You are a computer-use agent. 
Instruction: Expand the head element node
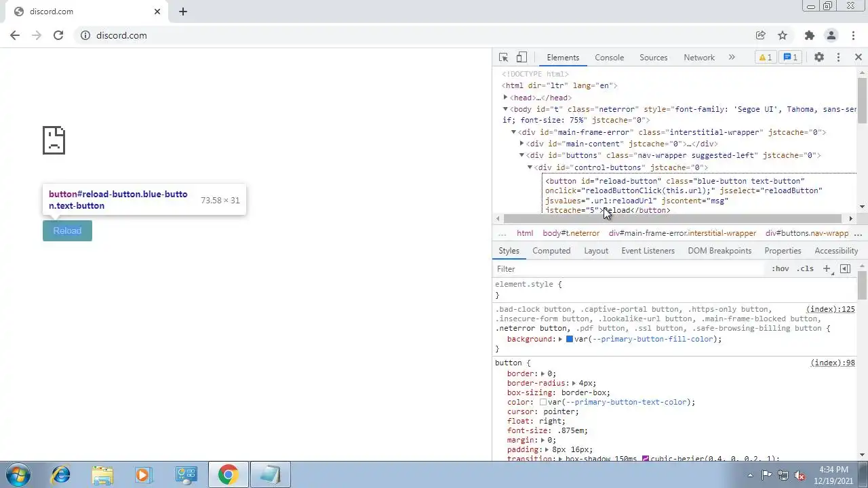[x=505, y=98]
